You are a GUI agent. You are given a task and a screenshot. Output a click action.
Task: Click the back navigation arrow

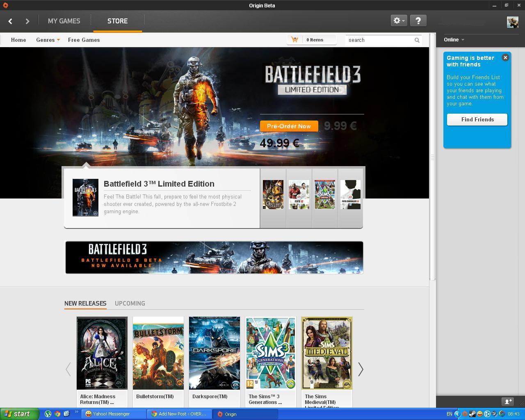tap(10, 21)
